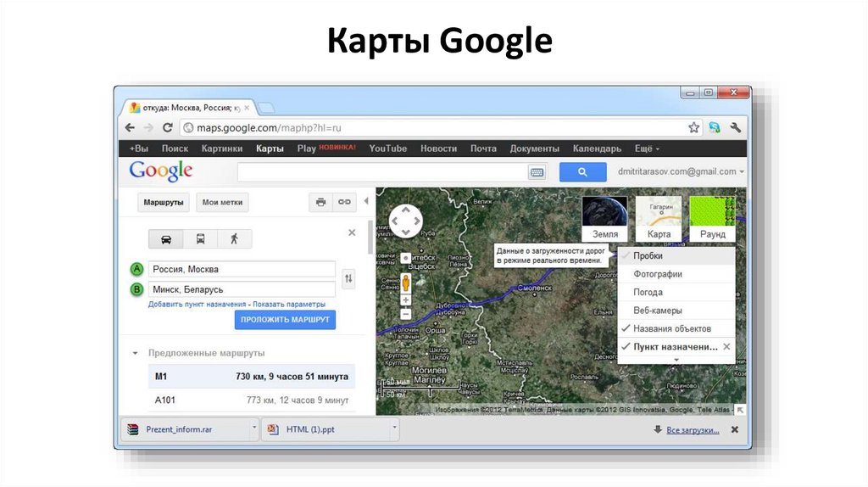868x487 pixels.
Task: Pick up the orange Street View pegman
Action: (x=406, y=283)
